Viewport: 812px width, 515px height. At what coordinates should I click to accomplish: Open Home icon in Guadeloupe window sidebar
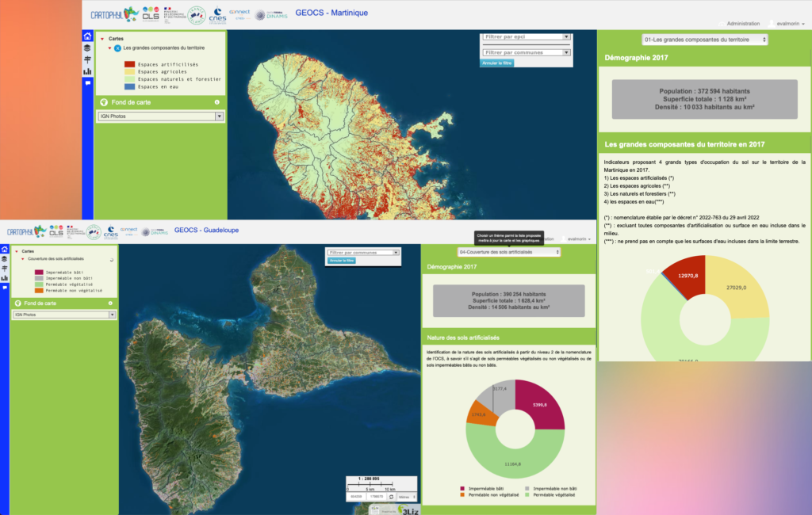tap(5, 249)
